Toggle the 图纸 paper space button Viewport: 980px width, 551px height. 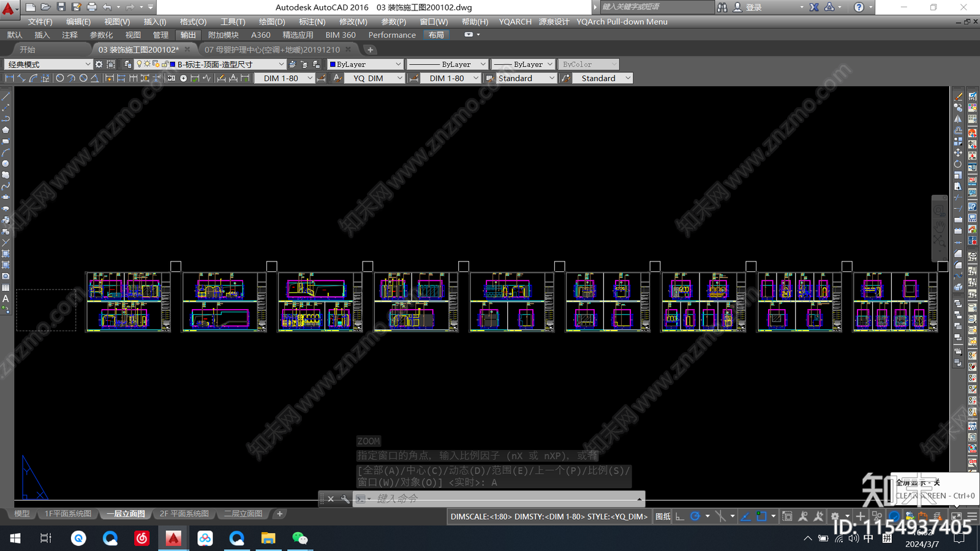point(663,517)
